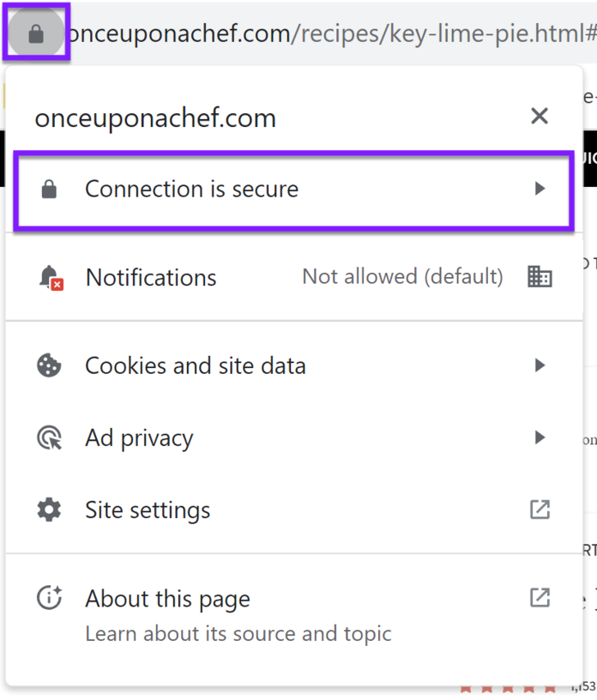Click the lock icon next to Connection is secure
597x700 pixels.
tap(49, 189)
